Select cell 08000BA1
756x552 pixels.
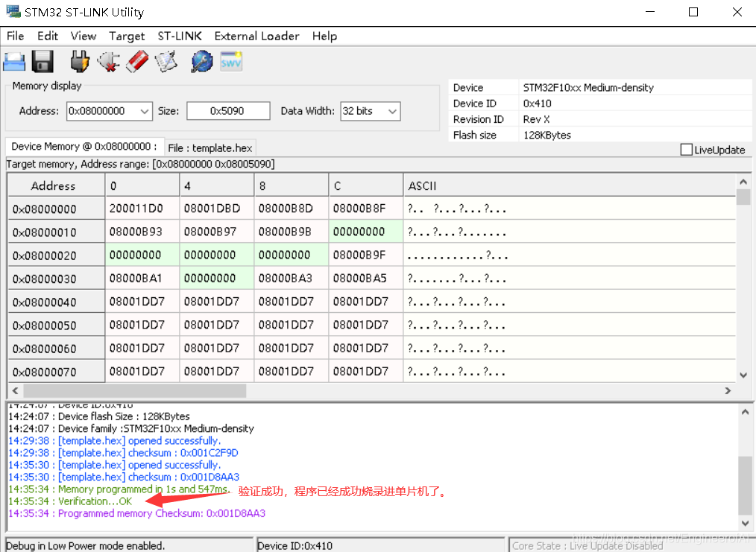click(142, 278)
